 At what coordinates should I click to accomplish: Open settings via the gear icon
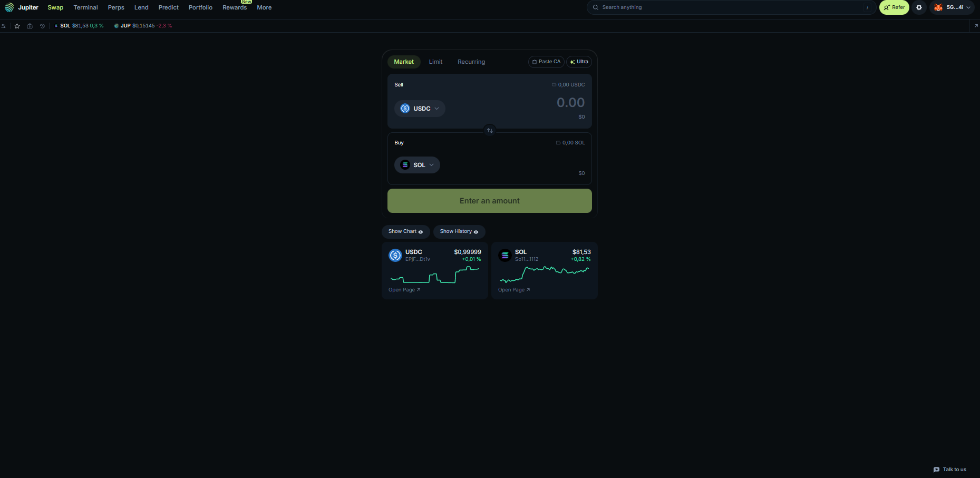(919, 7)
